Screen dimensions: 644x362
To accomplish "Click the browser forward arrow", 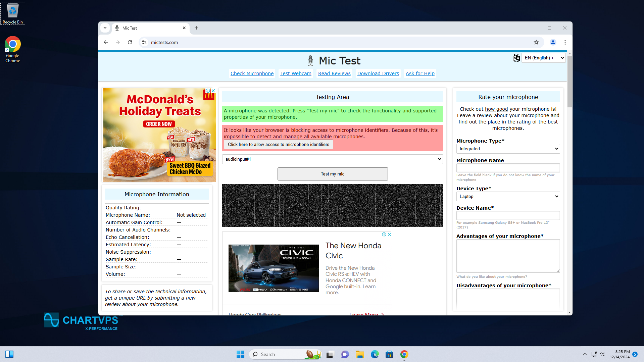I will tap(118, 42).
